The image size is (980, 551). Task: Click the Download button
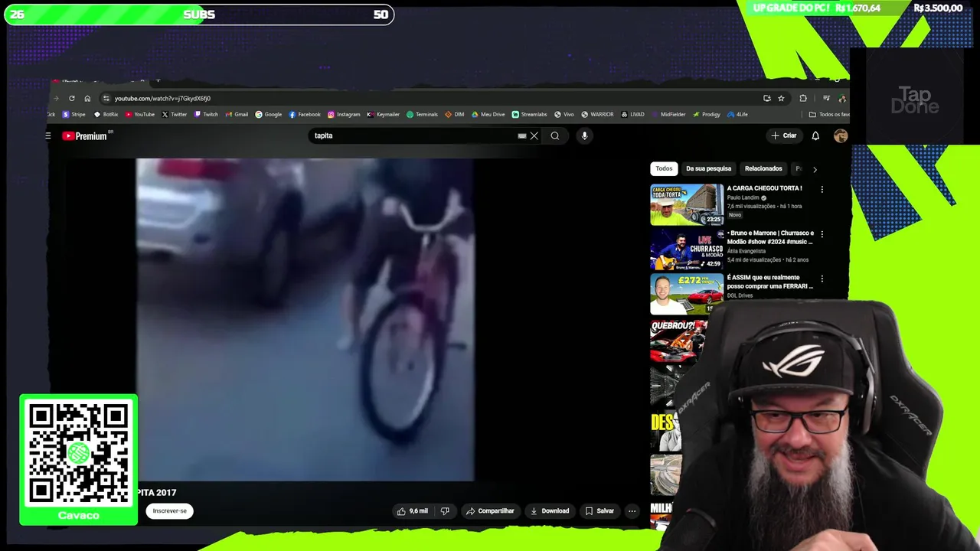click(550, 510)
